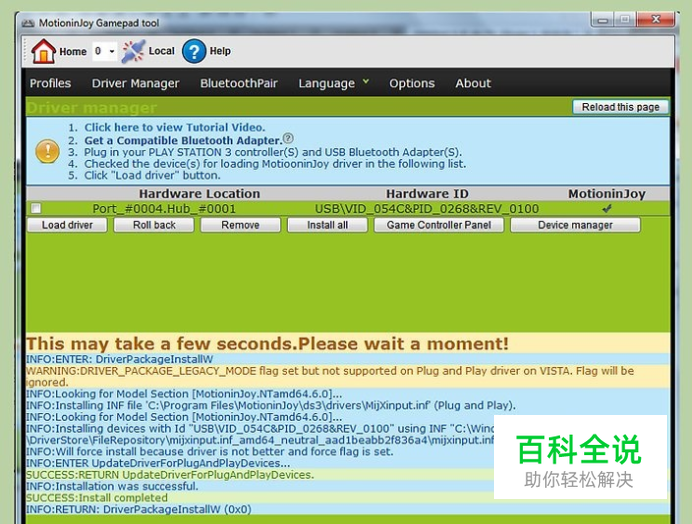This screenshot has width=692, height=524.
Task: Click the MotioninJoy column header
Action: (x=607, y=193)
